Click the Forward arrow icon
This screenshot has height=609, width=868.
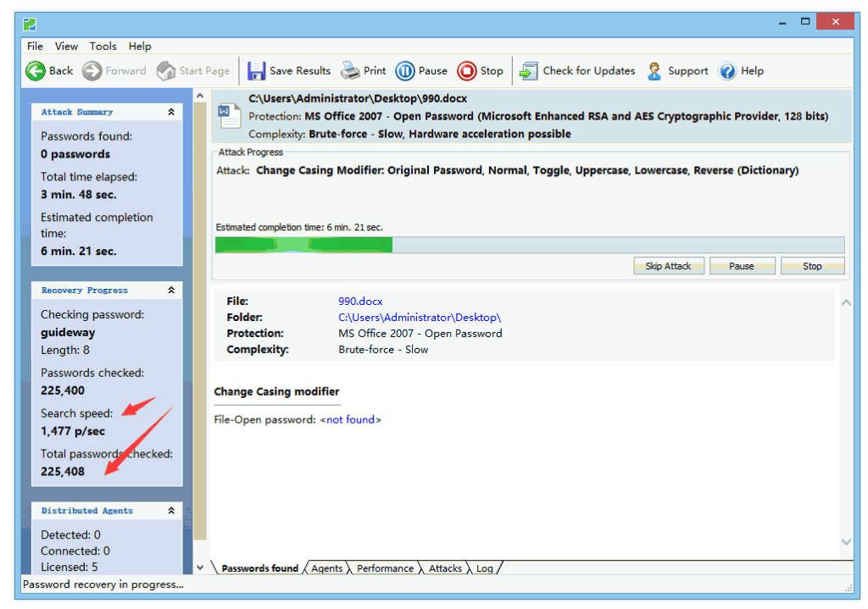coord(92,71)
